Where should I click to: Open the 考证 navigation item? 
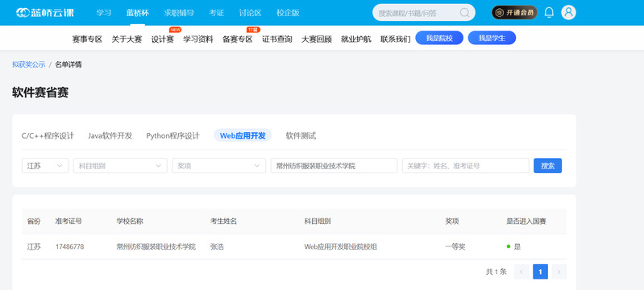[x=216, y=13]
